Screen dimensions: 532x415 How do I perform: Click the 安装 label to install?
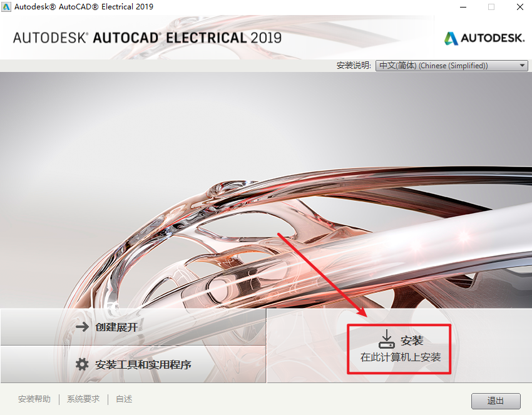coord(412,341)
